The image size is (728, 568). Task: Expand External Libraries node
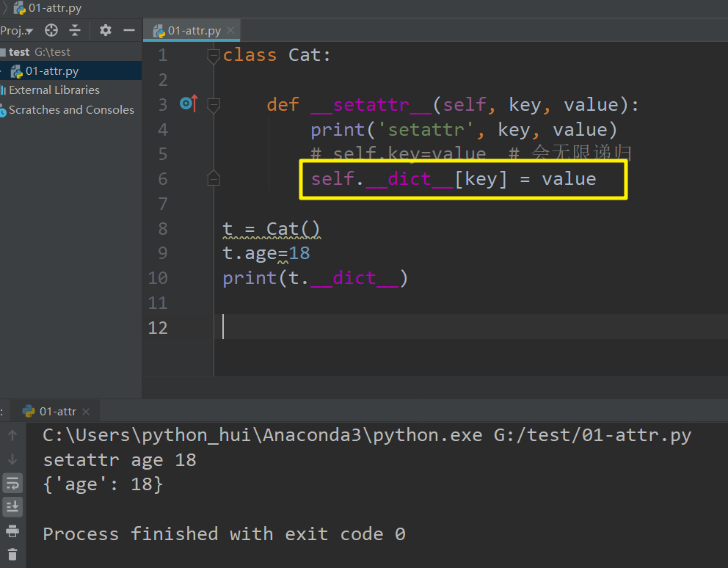(54, 90)
